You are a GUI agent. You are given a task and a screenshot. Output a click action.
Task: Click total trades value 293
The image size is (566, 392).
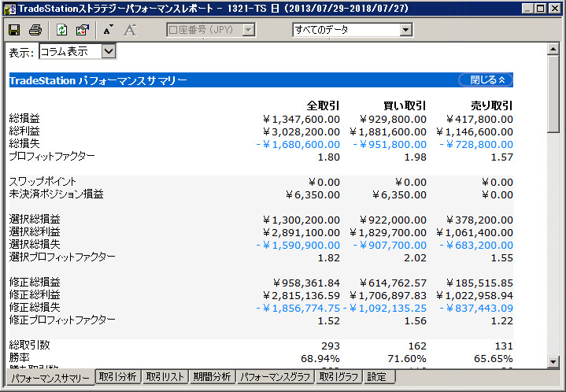coord(331,346)
